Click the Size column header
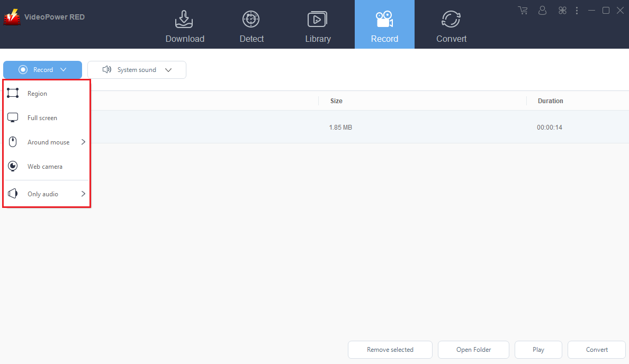Image resolution: width=629 pixels, height=364 pixels. [336, 101]
